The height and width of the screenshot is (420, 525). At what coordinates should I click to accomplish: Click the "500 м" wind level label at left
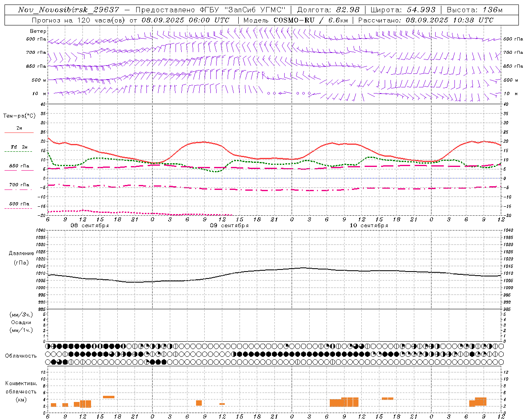[39, 80]
